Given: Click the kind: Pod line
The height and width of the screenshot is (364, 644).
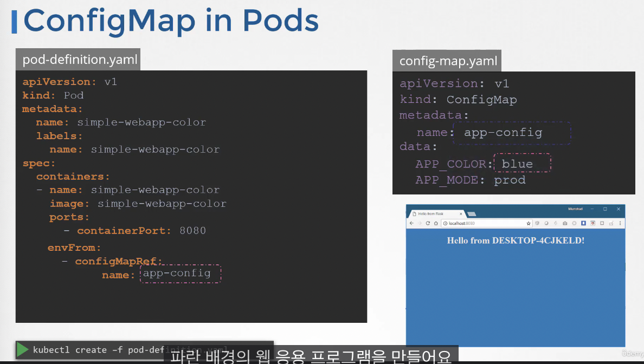Looking at the screenshot, I should coord(53,95).
